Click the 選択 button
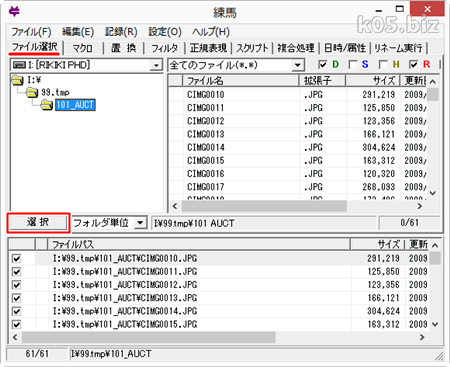This screenshot has width=450, height=367. (x=38, y=222)
